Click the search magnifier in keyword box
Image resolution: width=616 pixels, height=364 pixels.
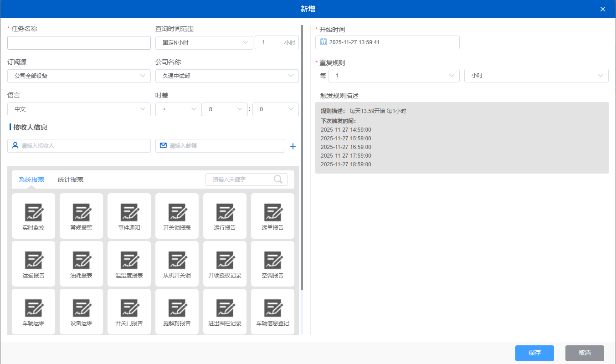pos(278,179)
